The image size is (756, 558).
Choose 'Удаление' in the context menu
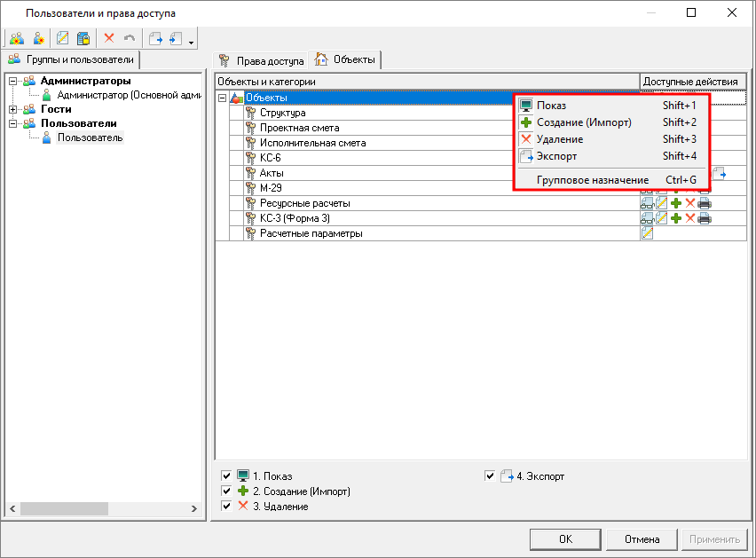click(559, 139)
